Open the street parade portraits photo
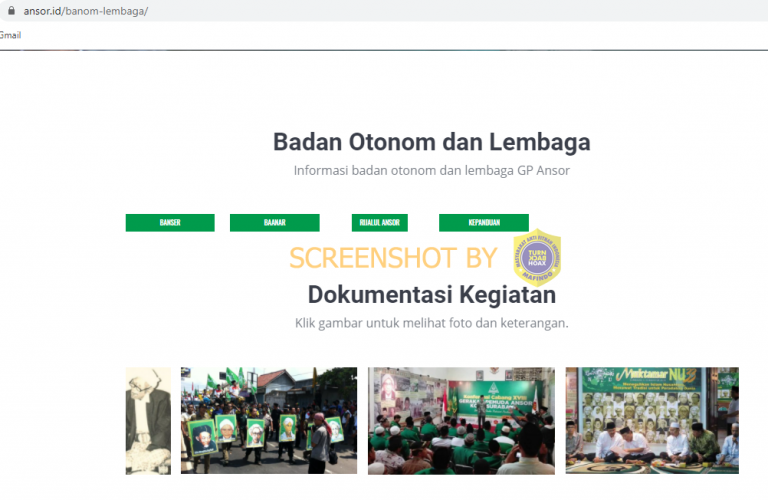This screenshot has height=500, width=768. click(269, 421)
